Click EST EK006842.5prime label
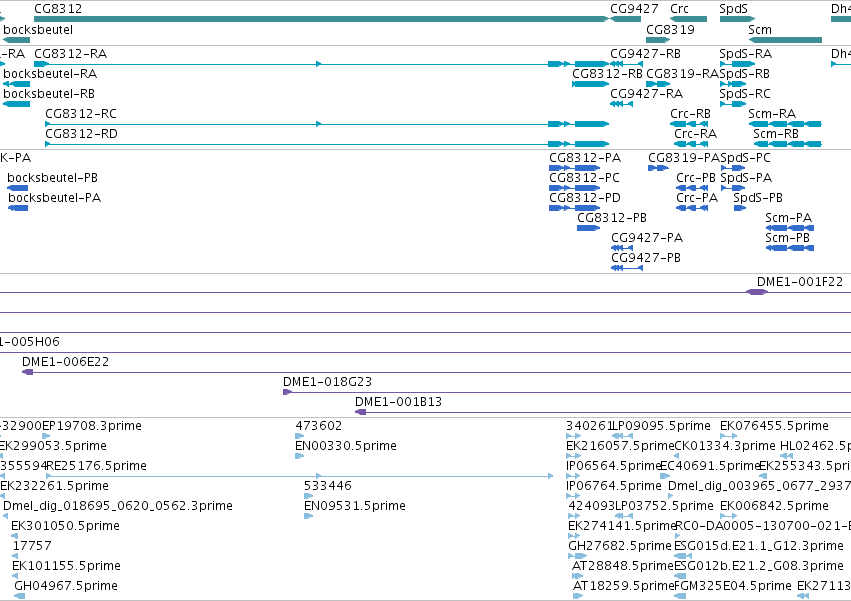 pyautogui.click(x=774, y=507)
